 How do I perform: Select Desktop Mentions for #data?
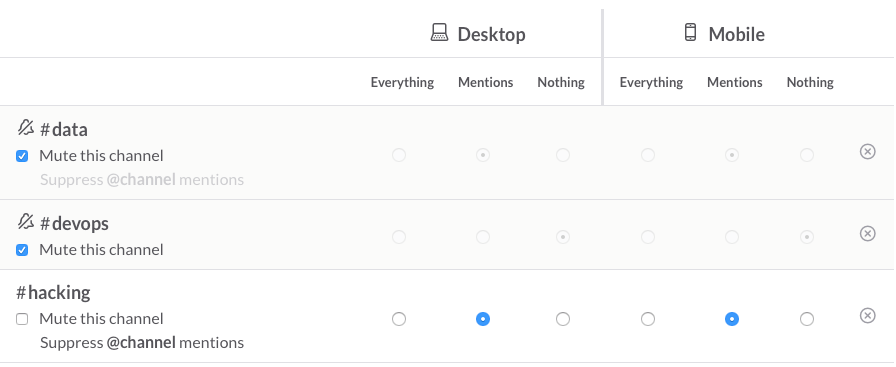[483, 155]
